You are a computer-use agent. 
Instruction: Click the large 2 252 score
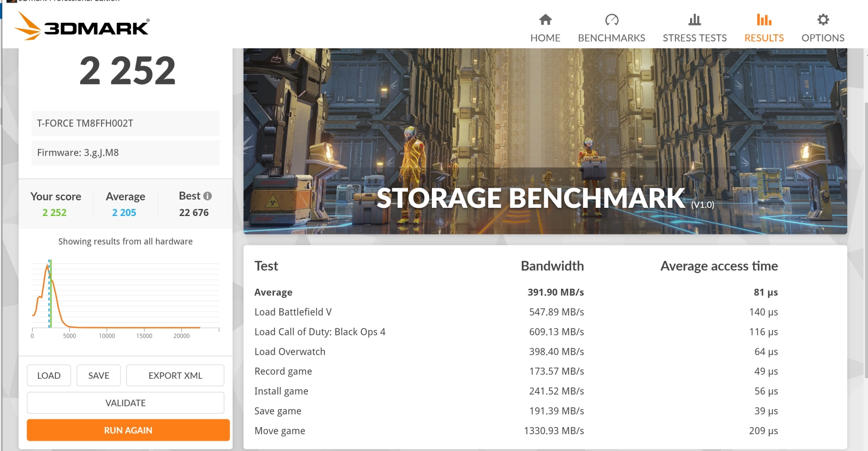click(127, 71)
